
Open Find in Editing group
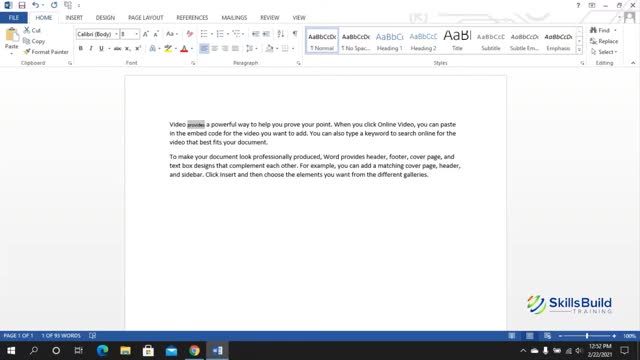[x=600, y=30]
